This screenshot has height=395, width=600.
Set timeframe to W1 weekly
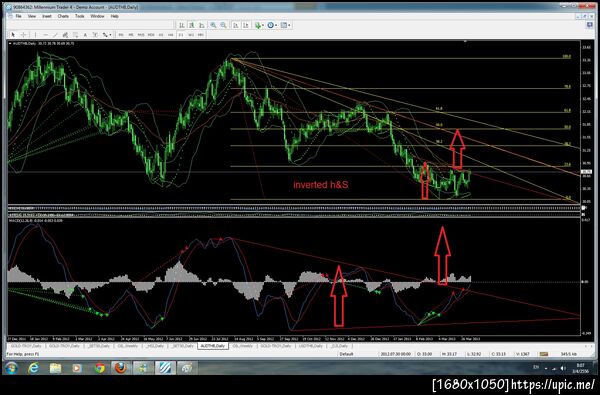click(x=191, y=35)
